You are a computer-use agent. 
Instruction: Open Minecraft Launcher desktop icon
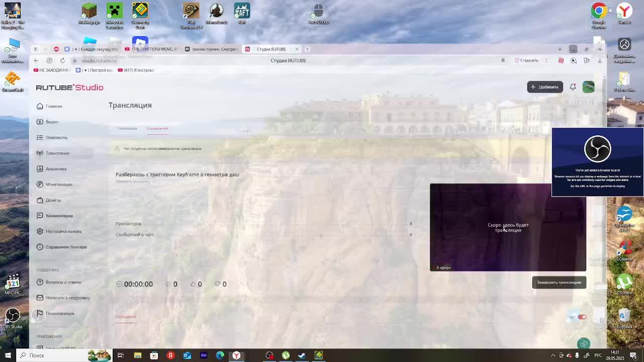click(x=115, y=16)
